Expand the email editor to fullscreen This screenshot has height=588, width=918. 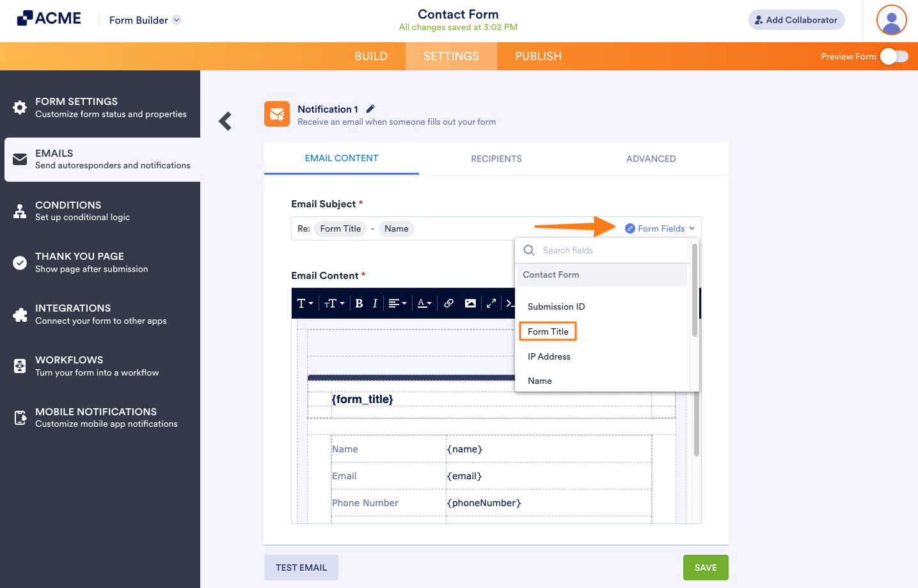pos(491,303)
